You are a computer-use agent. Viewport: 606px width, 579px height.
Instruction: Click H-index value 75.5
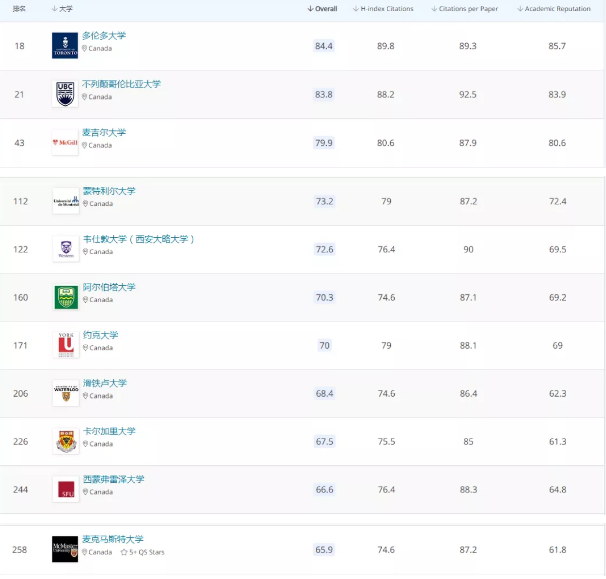pos(386,441)
